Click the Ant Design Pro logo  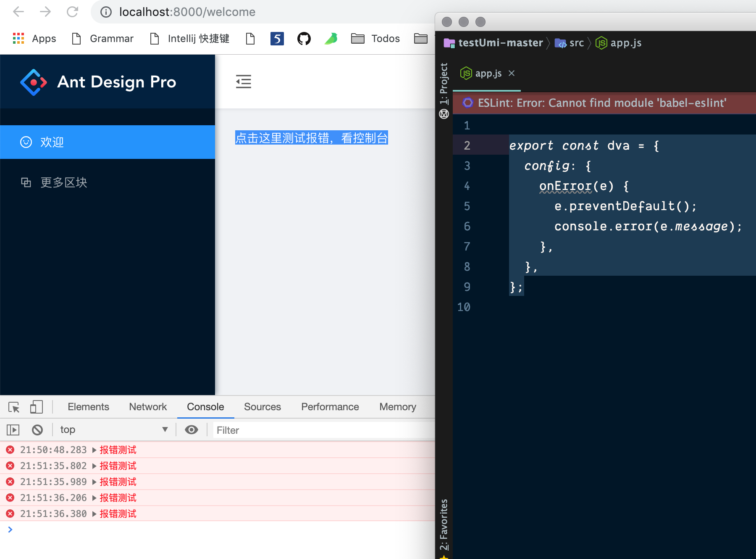point(34,82)
